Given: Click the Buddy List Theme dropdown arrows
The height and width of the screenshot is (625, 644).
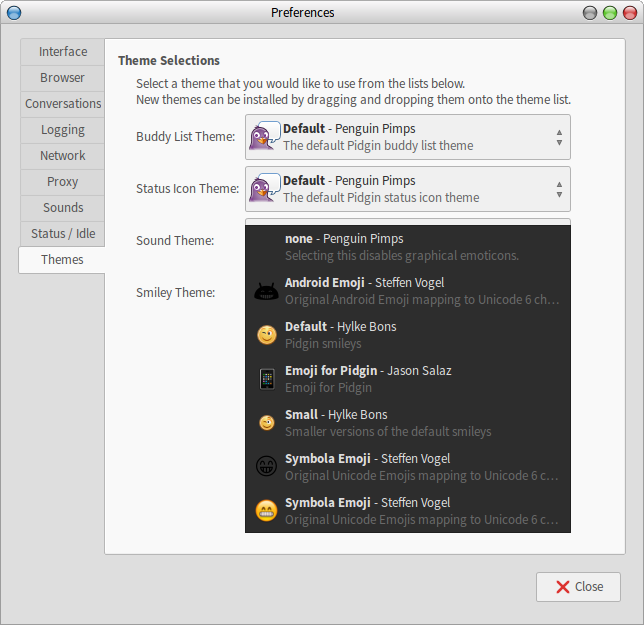Looking at the screenshot, I should [559, 137].
